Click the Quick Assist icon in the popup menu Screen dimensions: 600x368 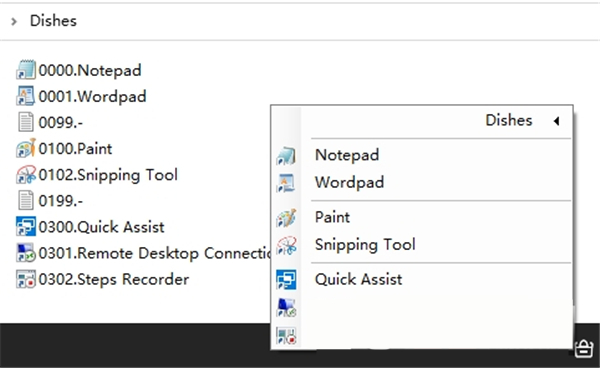286,280
